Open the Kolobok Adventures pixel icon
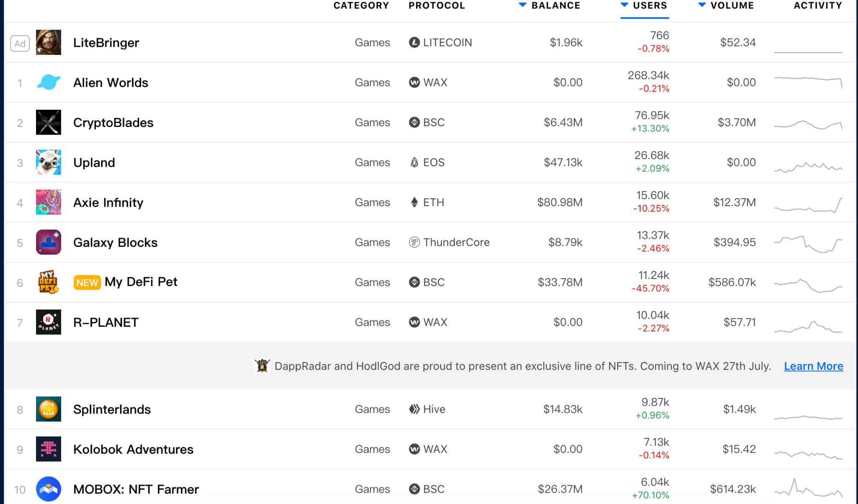Image resolution: width=858 pixels, height=504 pixels. click(49, 449)
